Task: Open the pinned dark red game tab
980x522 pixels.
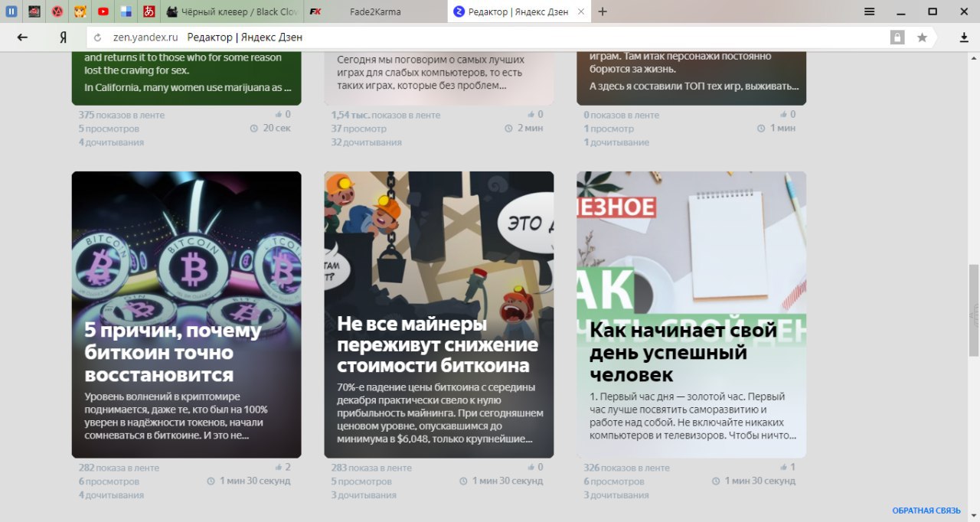Action: point(34,11)
